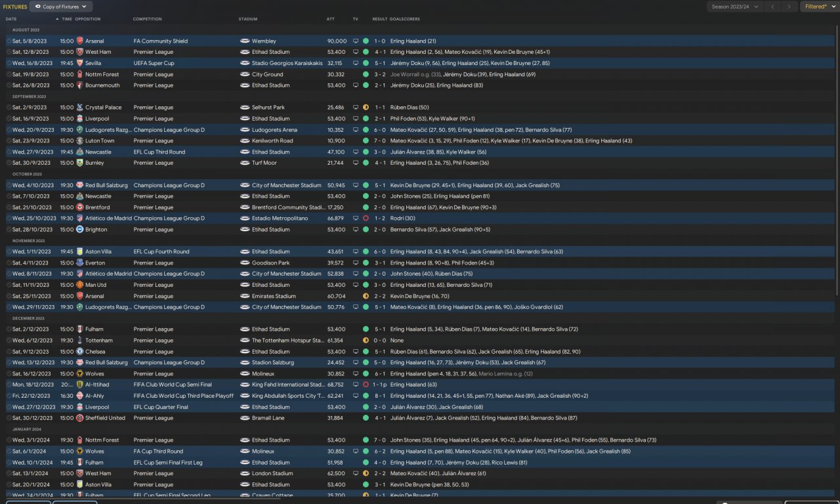This screenshot has width=840, height=504.
Task: Sort by the Opposition column header
Action: (x=88, y=19)
